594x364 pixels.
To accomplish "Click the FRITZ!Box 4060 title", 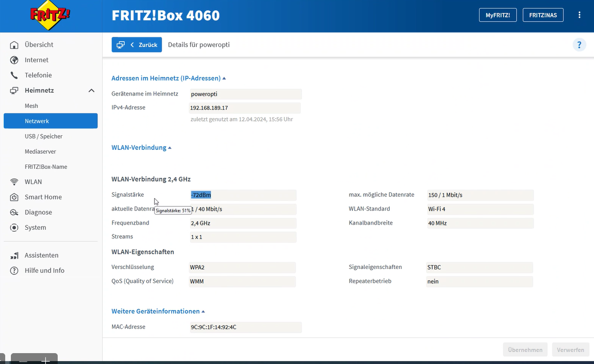I will pos(166,16).
